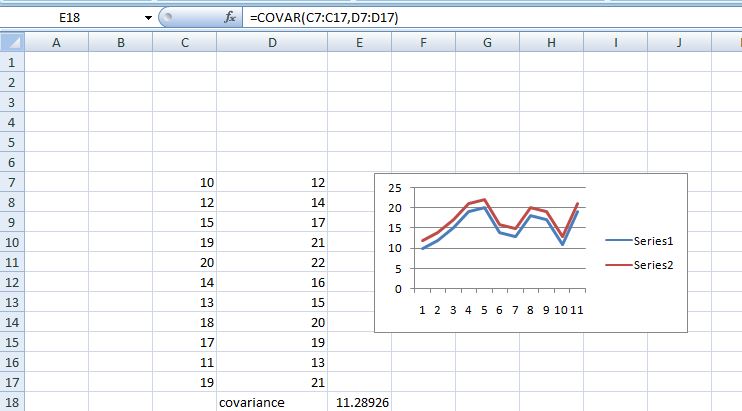
Task: Select the row 1 header
Action: (x=11, y=62)
